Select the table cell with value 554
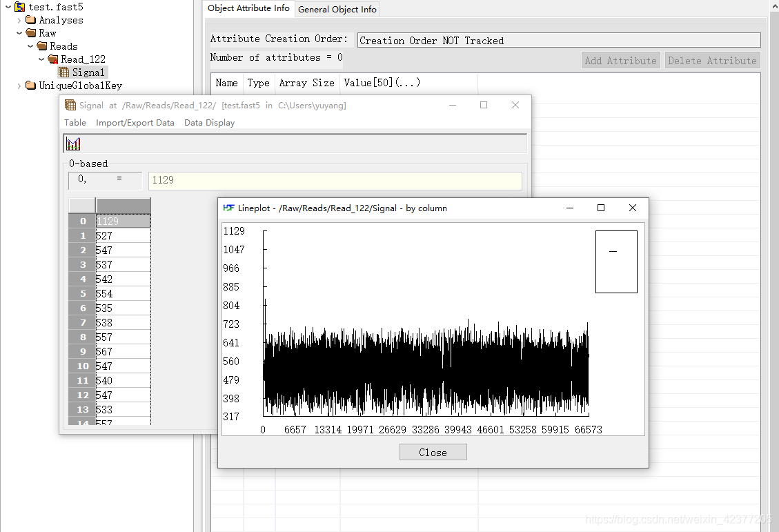 (x=124, y=293)
